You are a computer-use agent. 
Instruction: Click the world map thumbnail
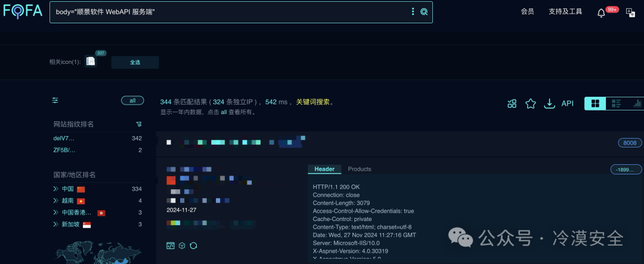tap(98, 251)
